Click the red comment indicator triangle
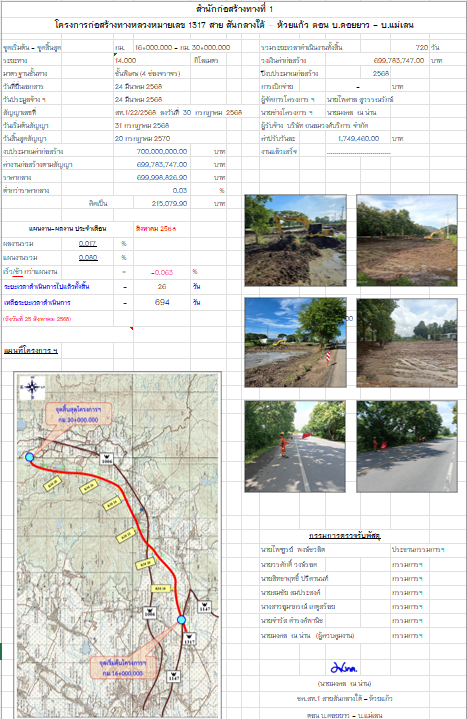Screen dimensions: 467x719 pos(132,328)
